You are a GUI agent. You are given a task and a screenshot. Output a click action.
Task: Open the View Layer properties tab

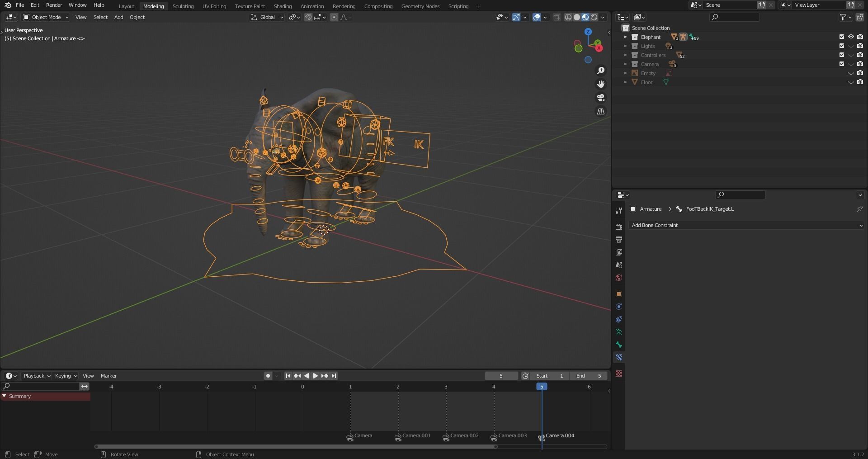click(619, 252)
